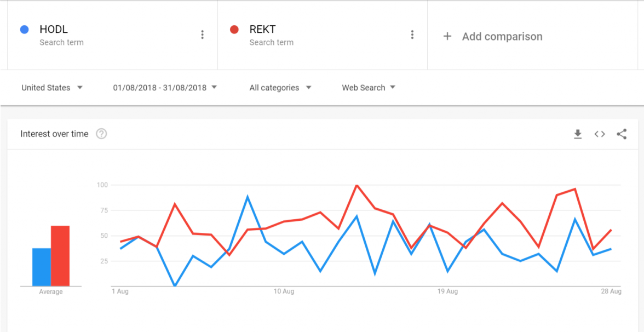The width and height of the screenshot is (644, 332).
Task: Show help for Interest over time
Action: [101, 134]
